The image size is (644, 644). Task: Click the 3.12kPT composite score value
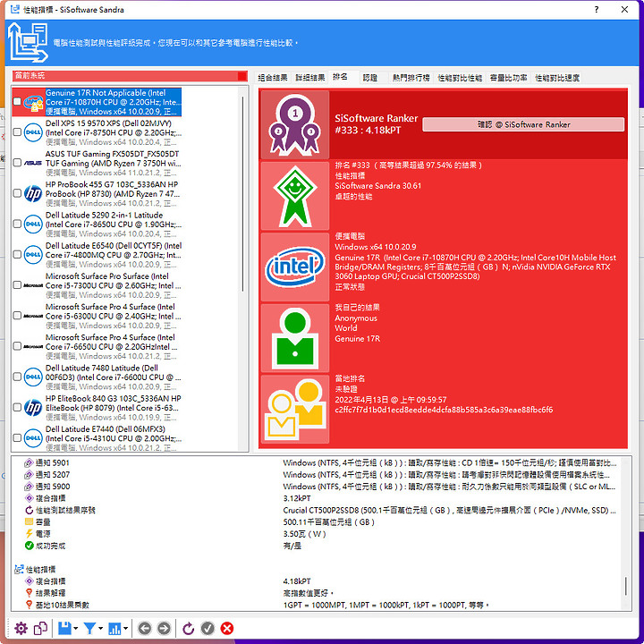297,498
